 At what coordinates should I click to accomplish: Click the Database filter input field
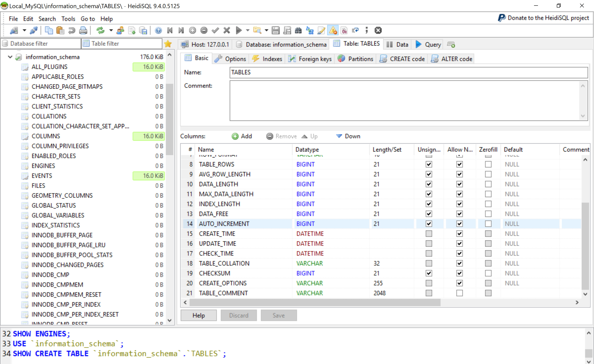pos(41,44)
